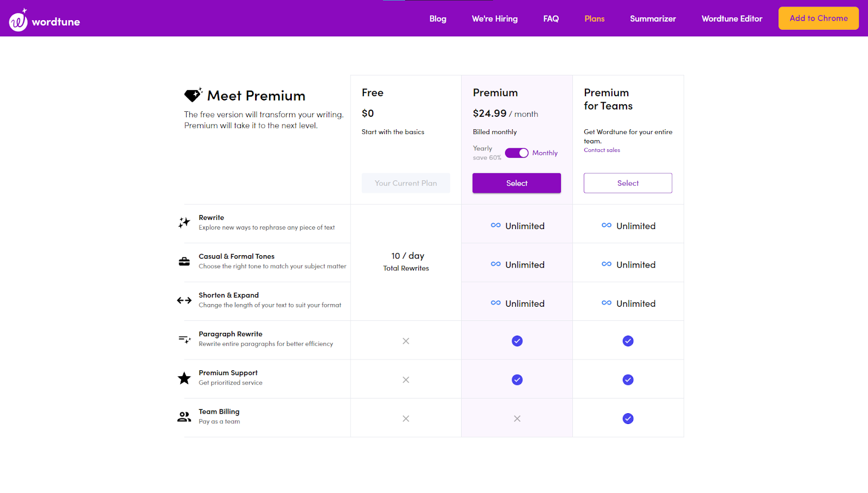Screen dimensions: 868x493
Task: Click the wordtune brand name
Action: pyautogui.click(x=56, y=22)
